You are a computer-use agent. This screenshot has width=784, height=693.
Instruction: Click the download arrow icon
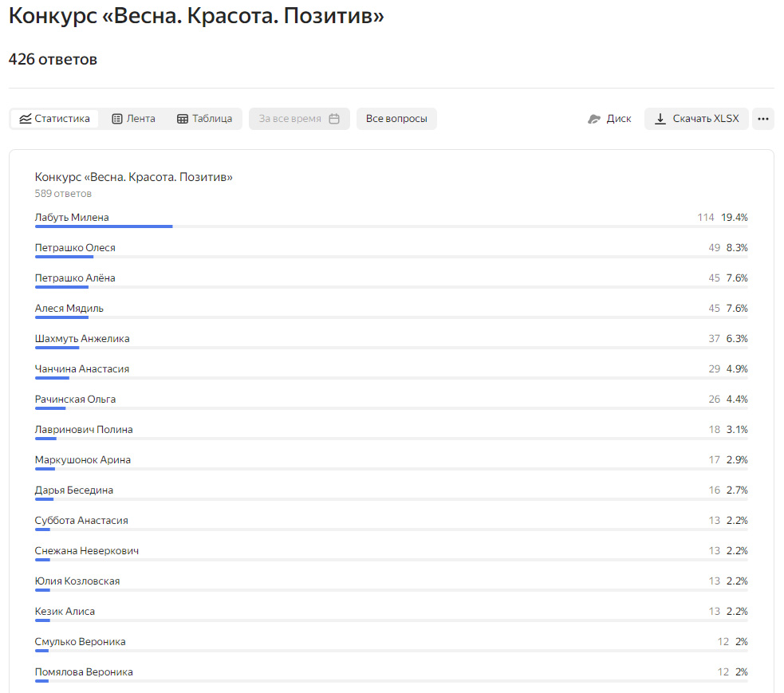660,119
